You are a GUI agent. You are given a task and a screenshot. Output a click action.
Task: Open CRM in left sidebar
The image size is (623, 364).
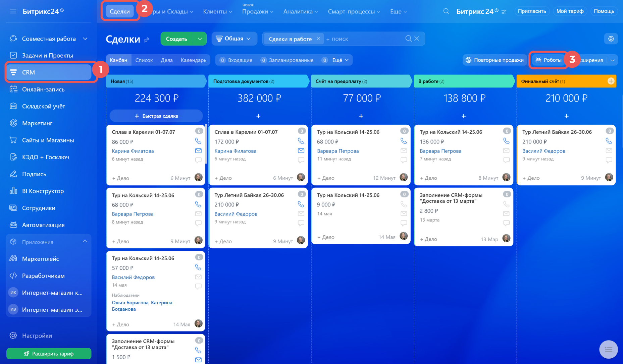pos(49,72)
